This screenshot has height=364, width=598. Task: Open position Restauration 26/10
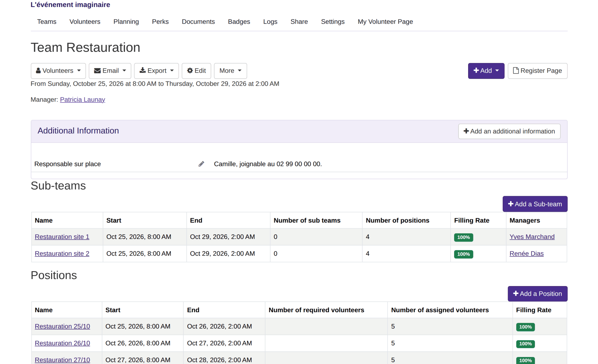point(62,343)
